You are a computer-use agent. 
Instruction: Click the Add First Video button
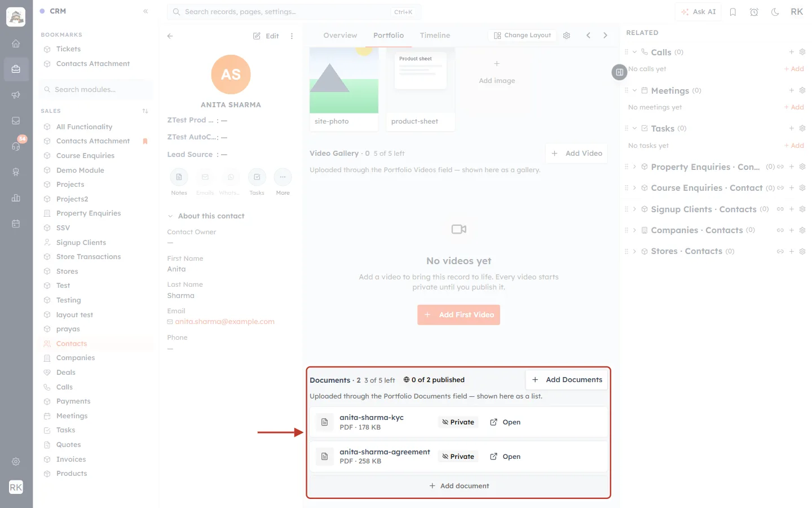[458, 315]
